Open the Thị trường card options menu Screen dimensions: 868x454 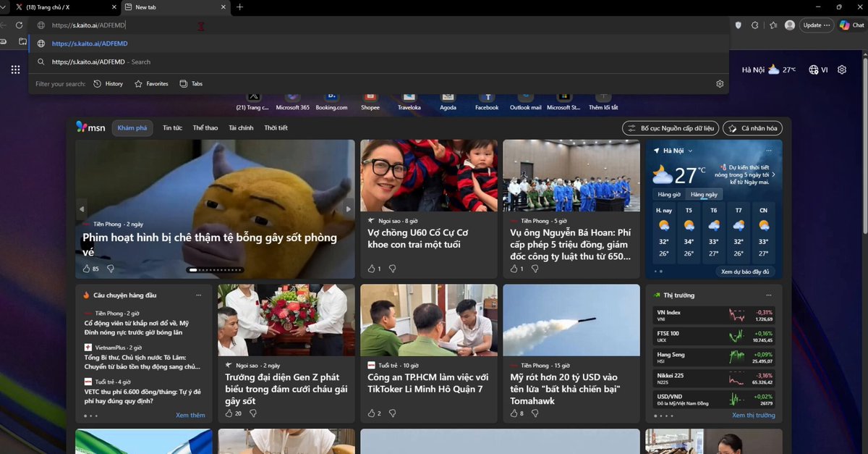(769, 295)
